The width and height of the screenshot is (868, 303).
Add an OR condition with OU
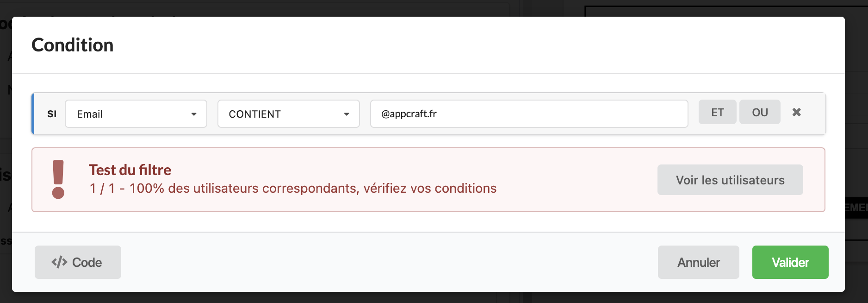click(760, 113)
